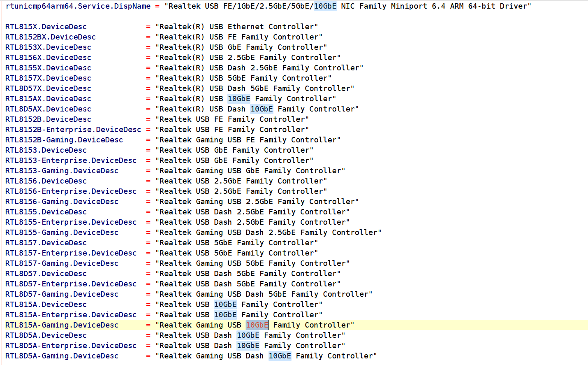588x365 pixels.
Task: Click the RTL8153X.DeviceDesc key
Action: click(48, 47)
